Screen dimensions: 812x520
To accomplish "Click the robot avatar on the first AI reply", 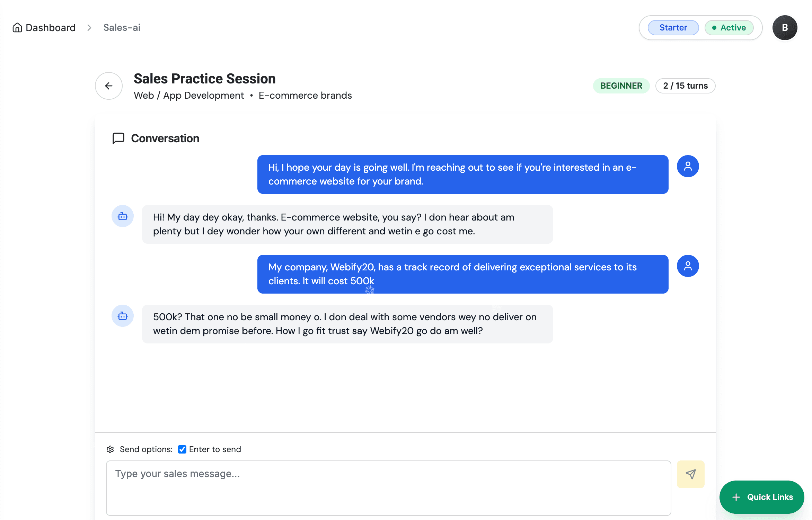I will coord(123,216).
